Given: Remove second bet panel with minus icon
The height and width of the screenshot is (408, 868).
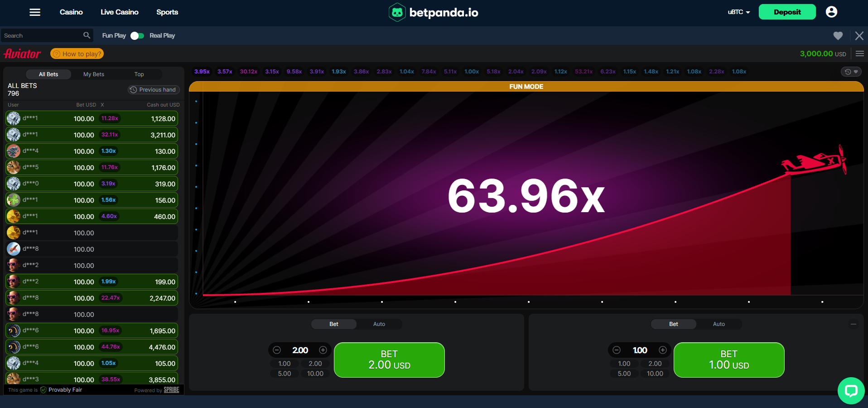Looking at the screenshot, I should [854, 324].
